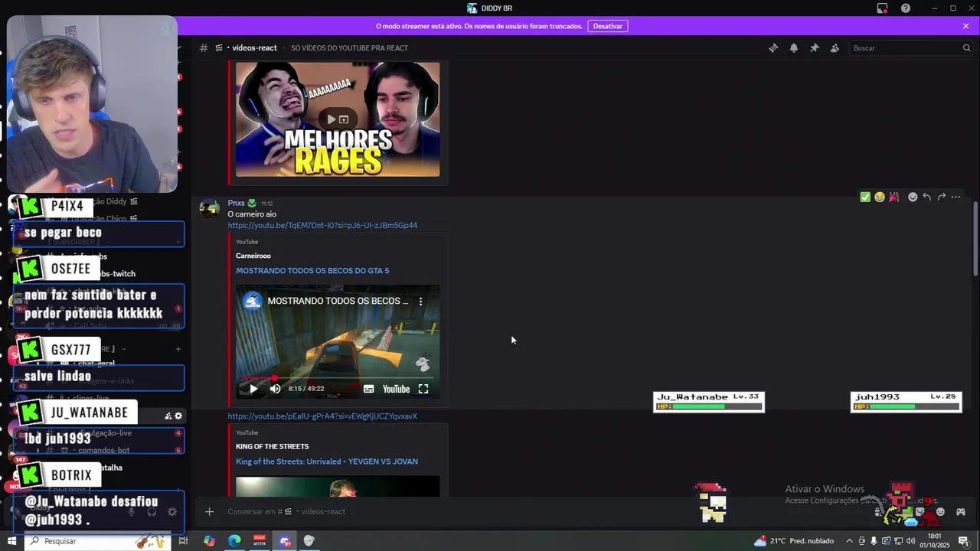Play the becos do GTA 5 video
This screenshot has height=551, width=980.
[253, 389]
